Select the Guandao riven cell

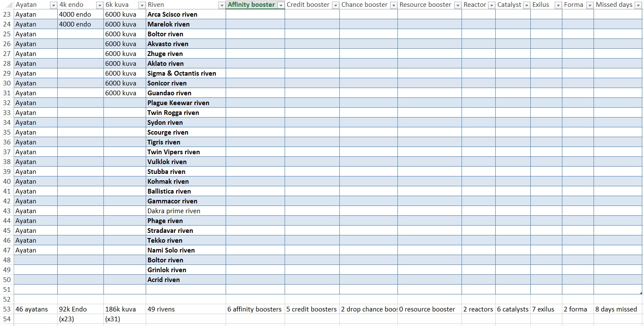(186, 93)
